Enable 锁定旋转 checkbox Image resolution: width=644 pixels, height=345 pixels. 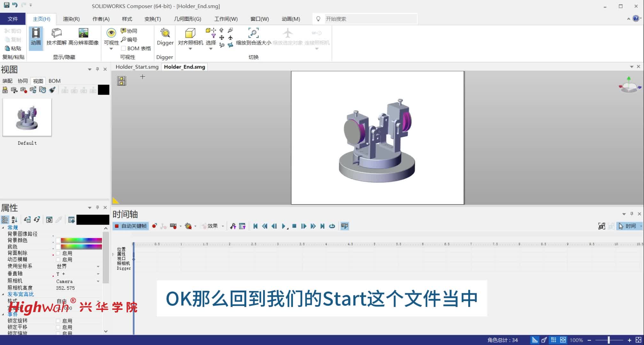58,321
